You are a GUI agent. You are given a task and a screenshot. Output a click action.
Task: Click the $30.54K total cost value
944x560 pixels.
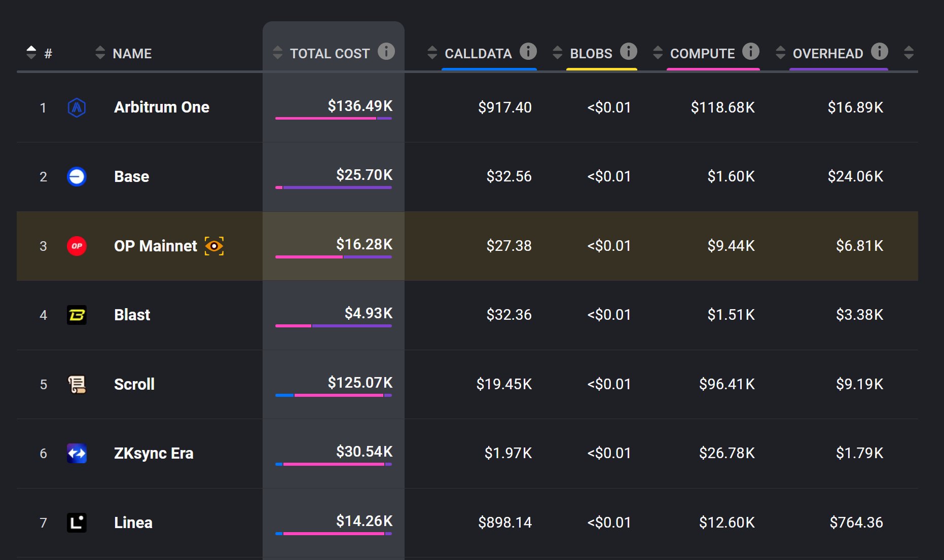pyautogui.click(x=364, y=452)
